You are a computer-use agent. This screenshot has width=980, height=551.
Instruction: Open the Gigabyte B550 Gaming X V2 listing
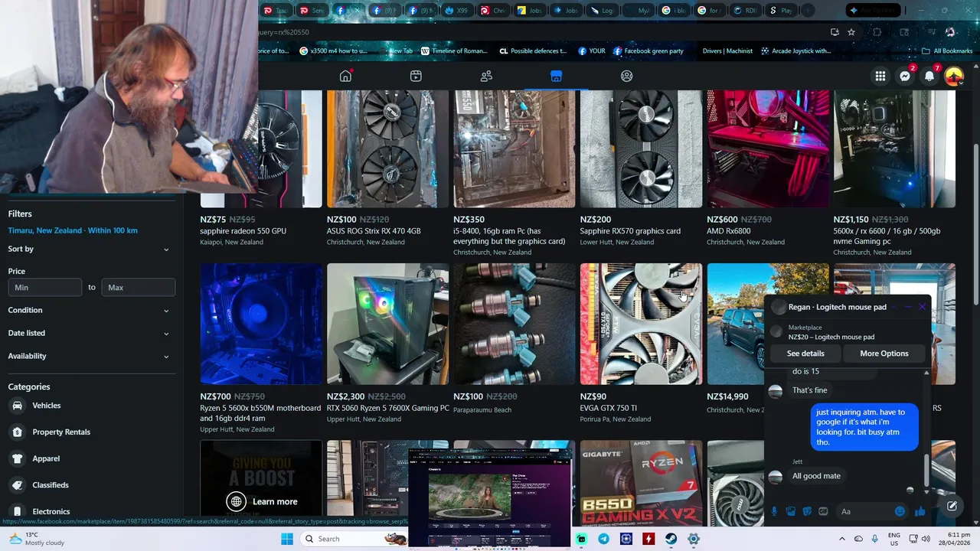coord(641,482)
